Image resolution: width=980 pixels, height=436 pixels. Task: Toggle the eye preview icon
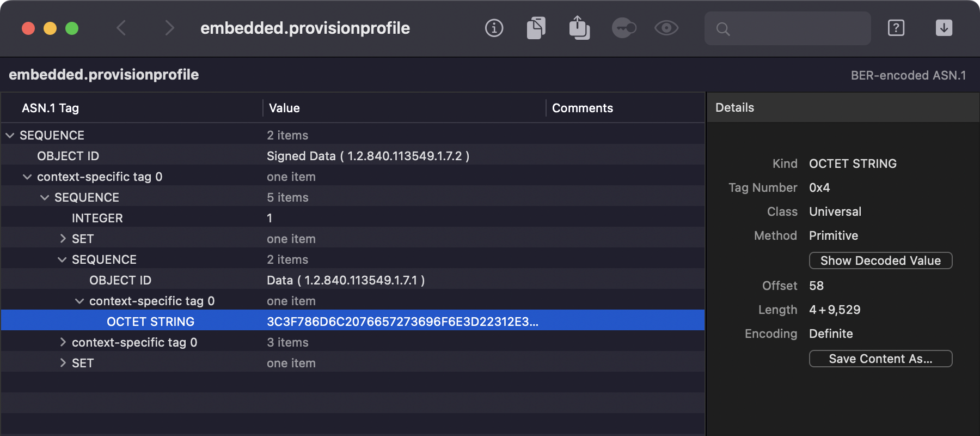pyautogui.click(x=666, y=28)
